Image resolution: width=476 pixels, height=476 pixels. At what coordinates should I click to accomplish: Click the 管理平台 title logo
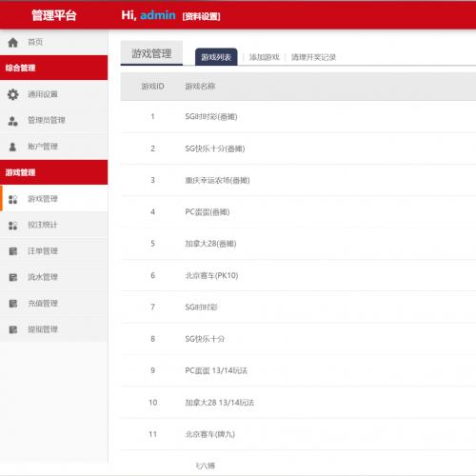(54, 15)
